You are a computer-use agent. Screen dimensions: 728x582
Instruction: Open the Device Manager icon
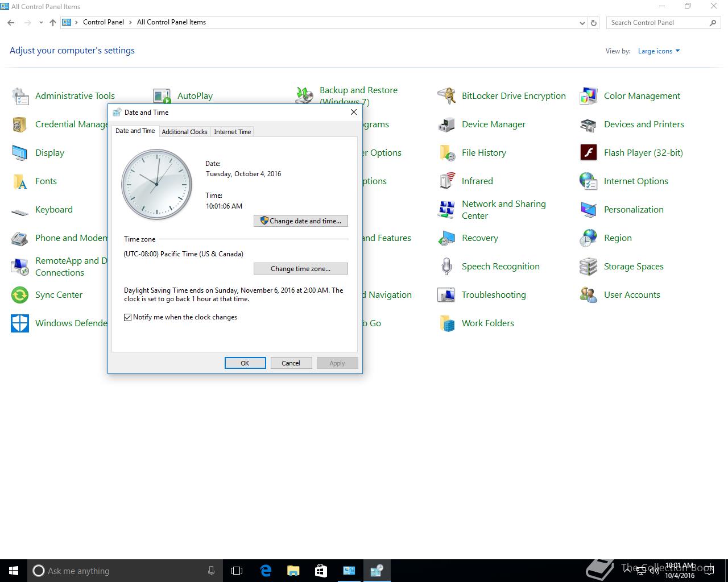pos(446,124)
